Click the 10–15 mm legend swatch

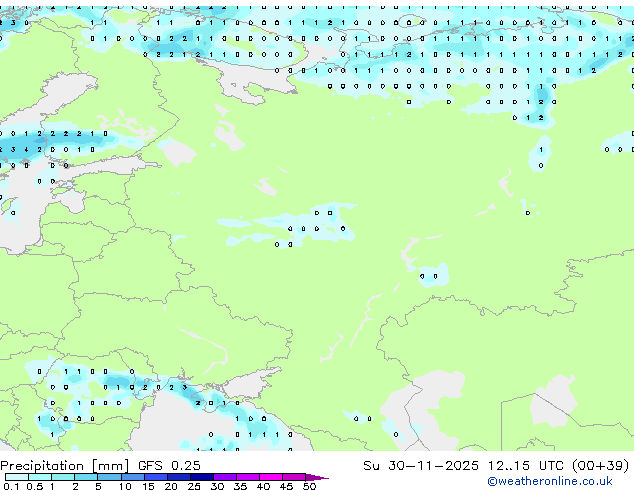(x=132, y=477)
